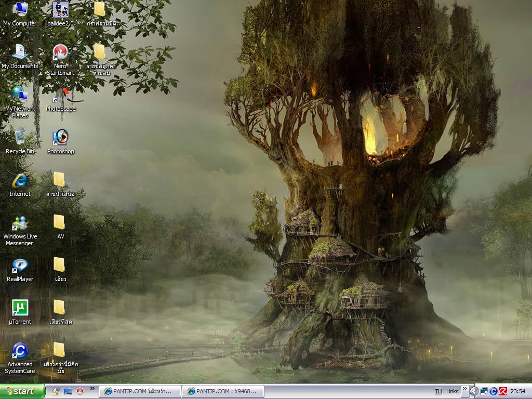
Task: Open the My Computer desktop icon
Action: pyautogui.click(x=20, y=14)
